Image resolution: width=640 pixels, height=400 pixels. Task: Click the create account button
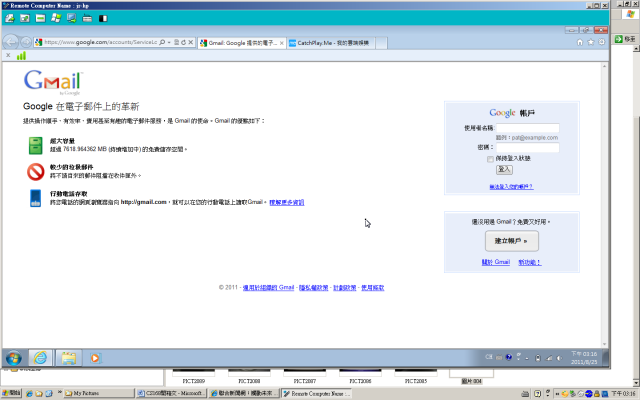click(511, 241)
